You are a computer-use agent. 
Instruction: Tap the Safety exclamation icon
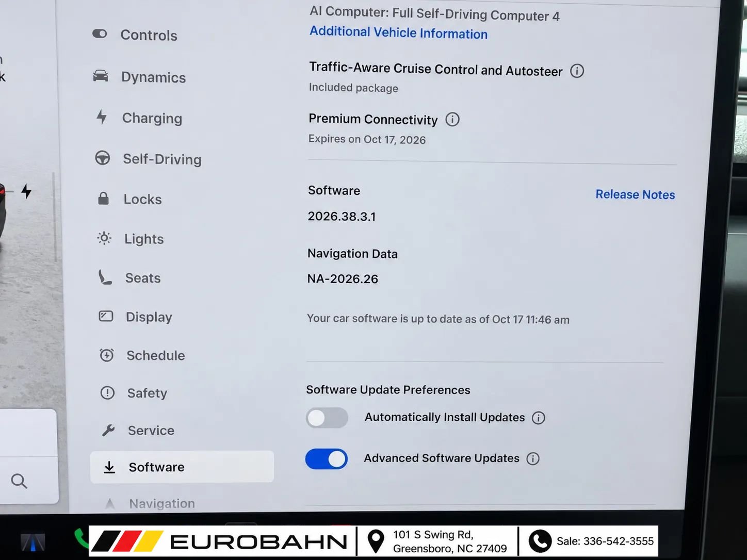[107, 393]
